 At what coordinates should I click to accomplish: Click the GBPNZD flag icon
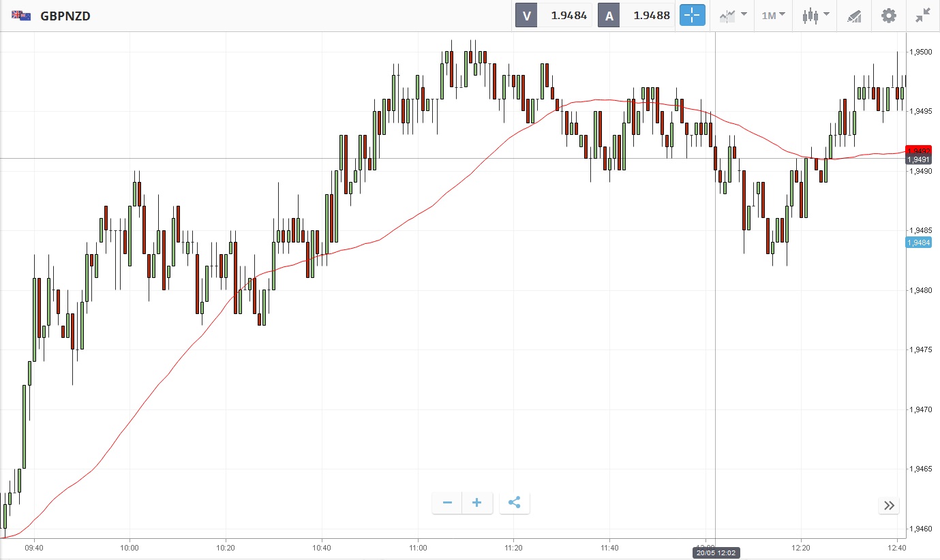point(20,16)
